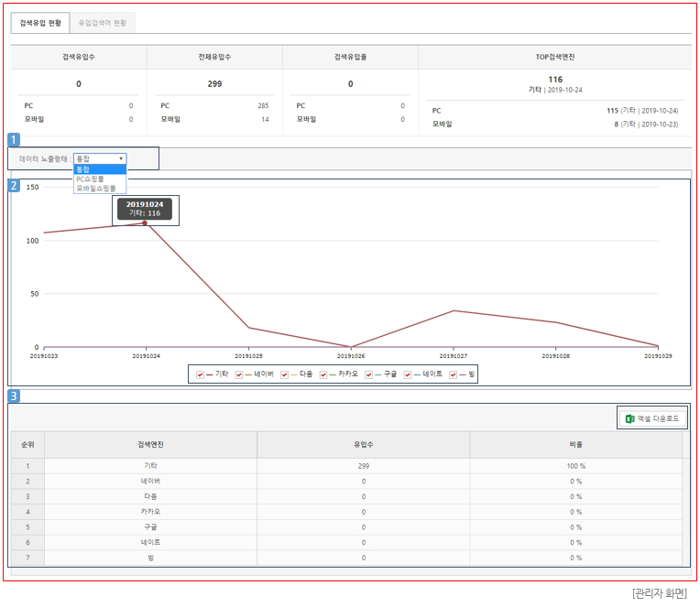Click the 20191027 x-axis date label
The width and height of the screenshot is (700, 607).
coord(454,356)
